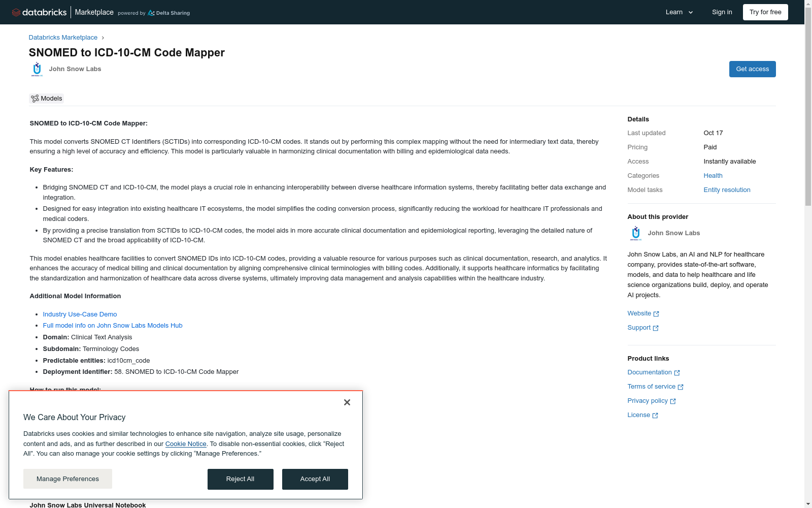Click external link icon beside Privacy policy
Image resolution: width=812 pixels, height=508 pixels.
coord(673,401)
